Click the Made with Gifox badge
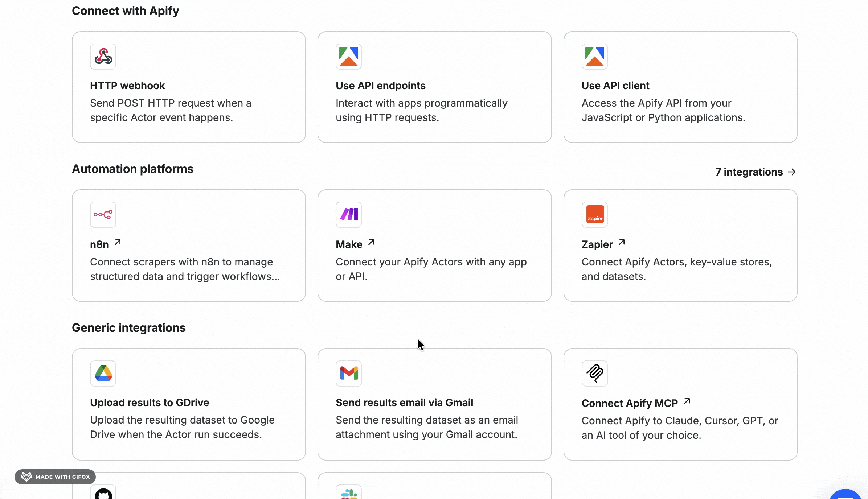 coord(55,477)
